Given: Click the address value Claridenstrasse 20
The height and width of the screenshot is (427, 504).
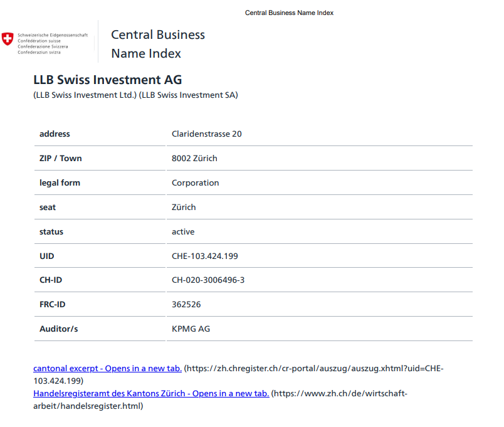Looking at the screenshot, I should click(x=206, y=134).
